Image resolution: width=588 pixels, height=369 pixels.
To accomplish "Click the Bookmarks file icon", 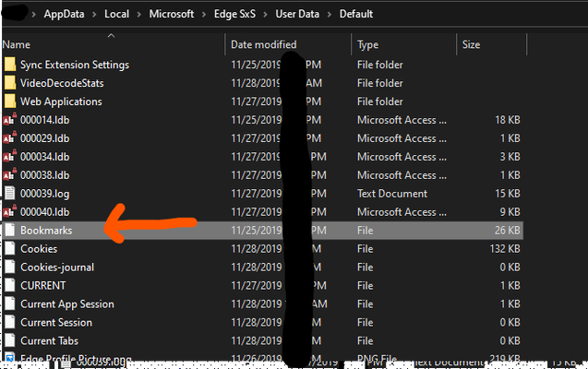I will [10, 230].
